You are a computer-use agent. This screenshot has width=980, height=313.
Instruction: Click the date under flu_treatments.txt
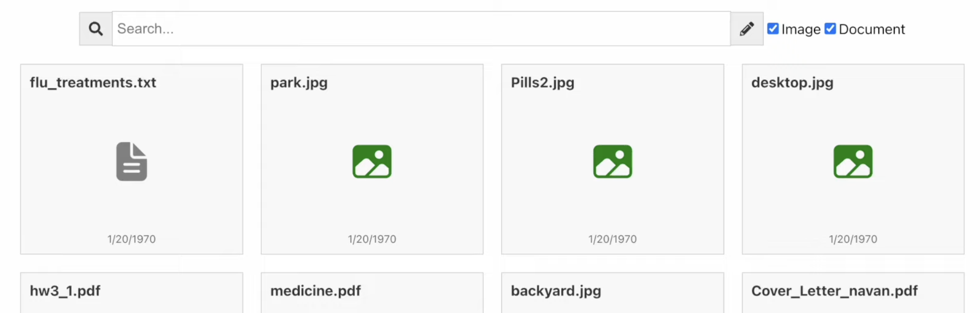click(x=132, y=239)
